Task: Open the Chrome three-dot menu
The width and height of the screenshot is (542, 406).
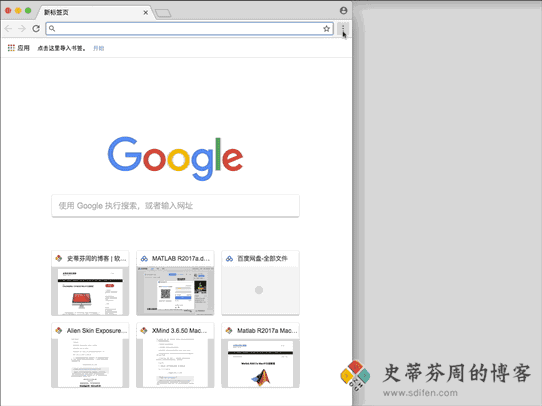Action: click(x=343, y=28)
